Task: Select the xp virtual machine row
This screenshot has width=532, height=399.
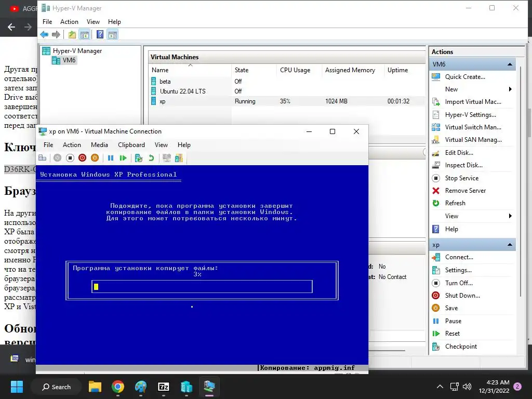Action: click(287, 101)
